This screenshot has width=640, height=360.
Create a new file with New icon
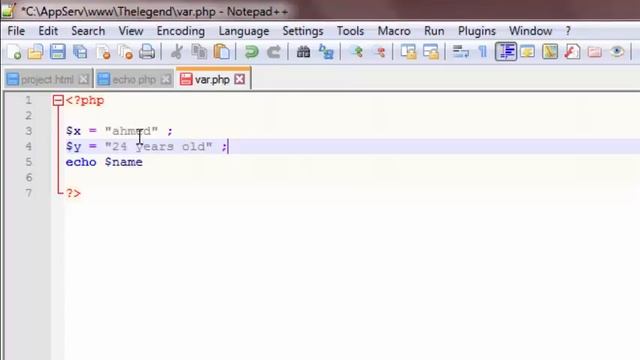[14, 52]
